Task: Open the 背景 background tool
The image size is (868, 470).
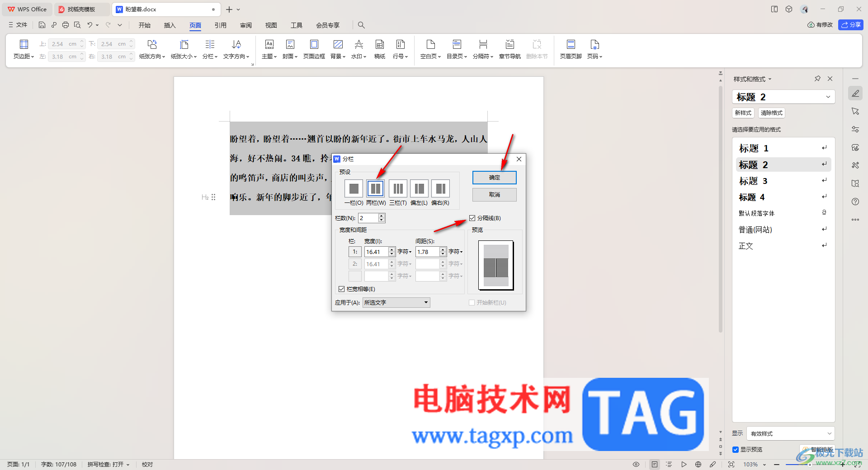Action: point(338,49)
